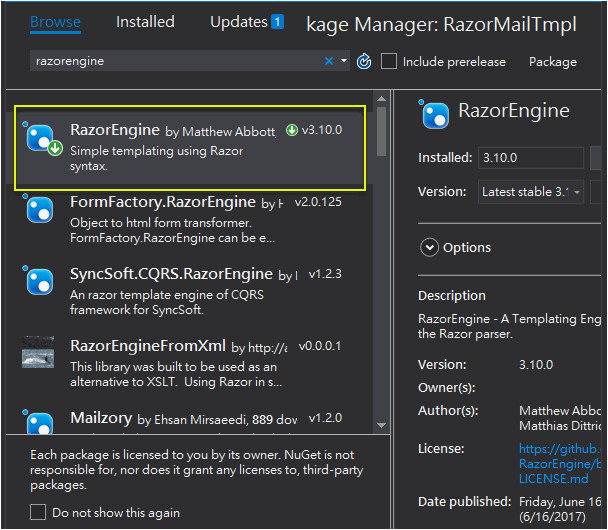Click the SyncSoft.CQRS.RazorEngine package icon
This screenshot has height=530, width=608.
39,280
